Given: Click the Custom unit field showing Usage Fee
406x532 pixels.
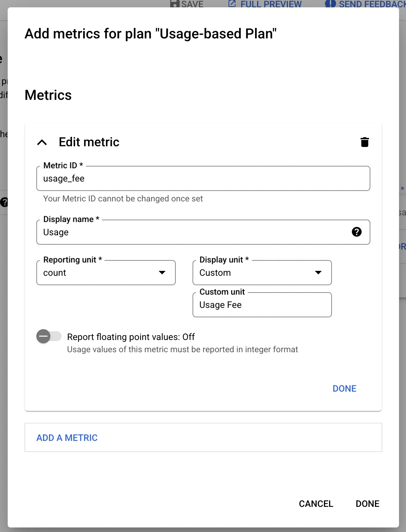Looking at the screenshot, I should point(262,304).
